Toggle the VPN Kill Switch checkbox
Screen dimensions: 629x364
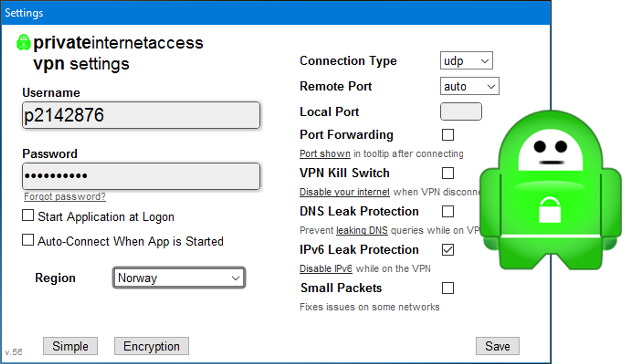coord(448,173)
